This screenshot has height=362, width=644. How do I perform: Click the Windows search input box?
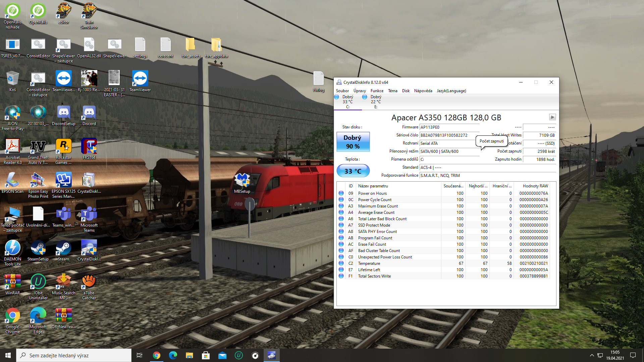tap(74, 355)
